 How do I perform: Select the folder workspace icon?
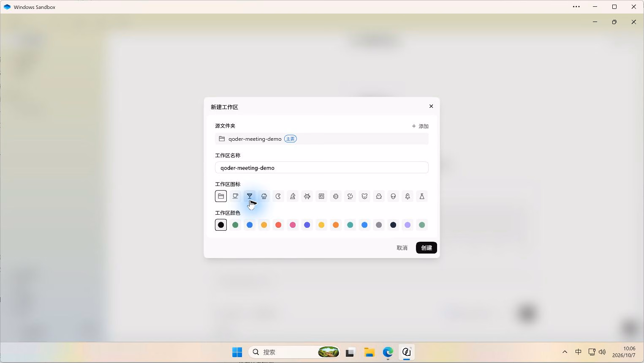tap(221, 196)
